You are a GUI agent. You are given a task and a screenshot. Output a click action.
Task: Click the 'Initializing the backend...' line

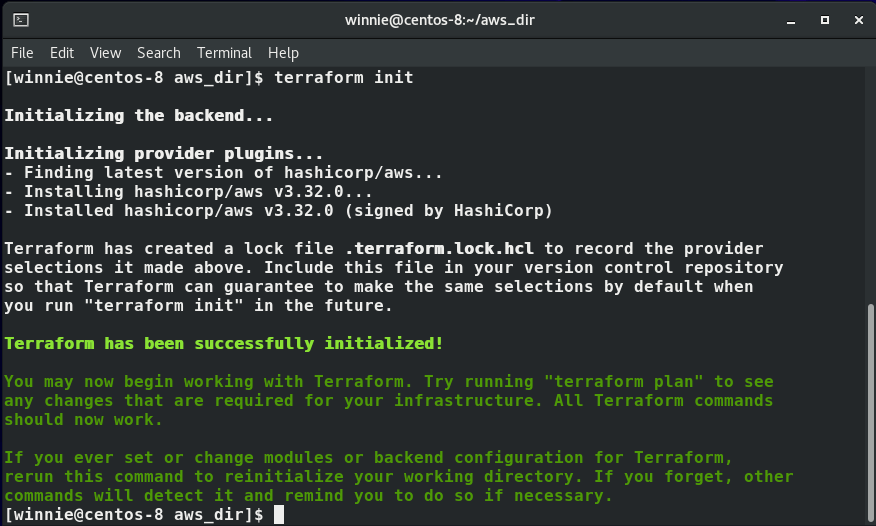pos(139,116)
